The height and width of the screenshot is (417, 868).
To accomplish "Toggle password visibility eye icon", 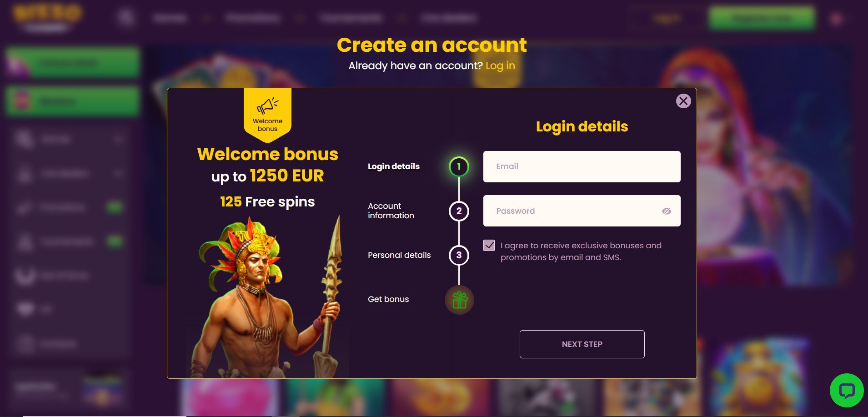I will [666, 211].
